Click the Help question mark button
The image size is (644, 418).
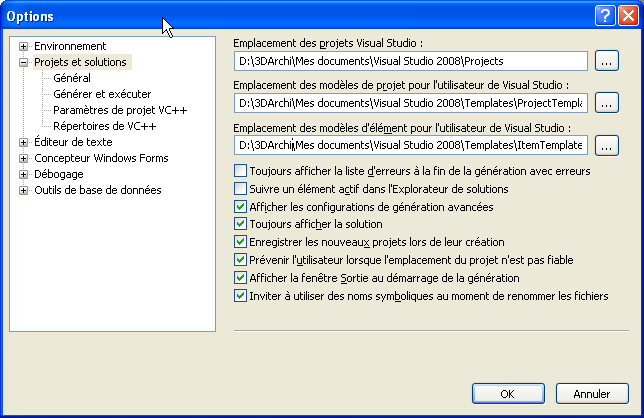604,15
